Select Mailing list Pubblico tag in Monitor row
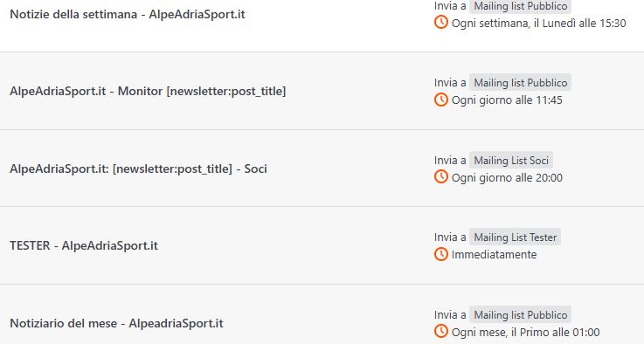 (x=521, y=83)
